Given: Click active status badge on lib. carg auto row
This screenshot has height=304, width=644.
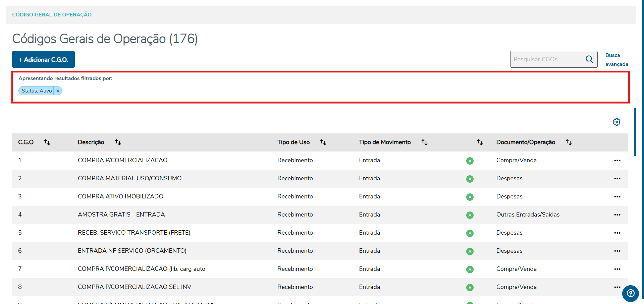Looking at the screenshot, I should [470, 269].
